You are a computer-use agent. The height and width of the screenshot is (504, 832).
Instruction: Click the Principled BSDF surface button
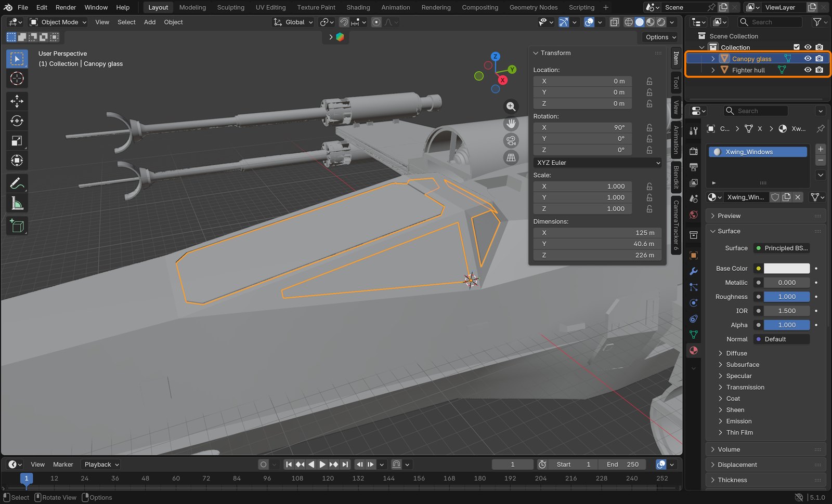point(782,248)
